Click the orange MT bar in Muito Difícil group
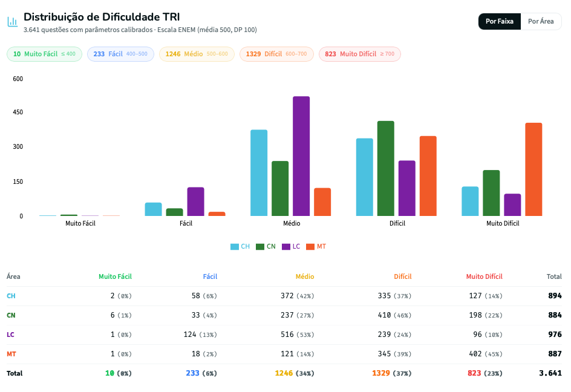Image resolution: width=571 pixels, height=392 pixels. click(533, 169)
